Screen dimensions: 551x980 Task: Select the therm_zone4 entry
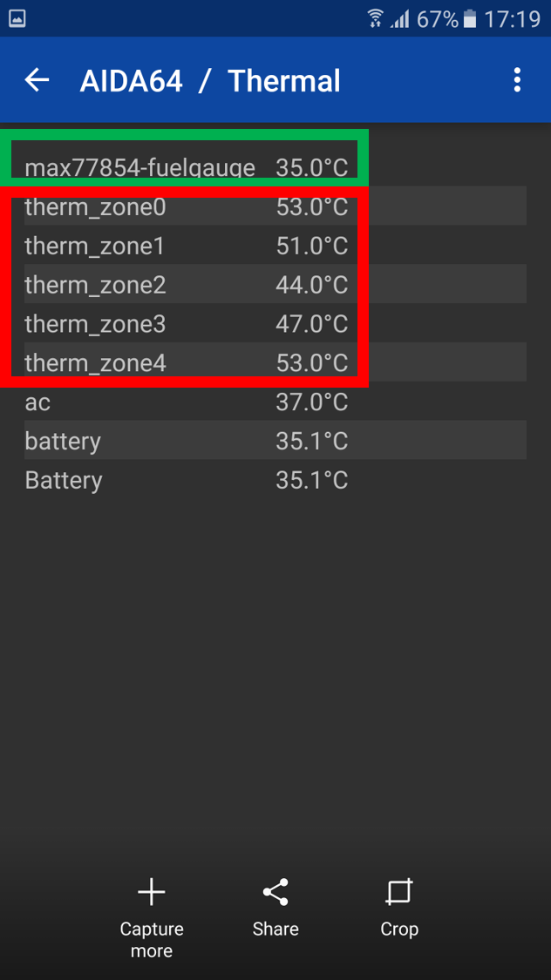pos(187,362)
